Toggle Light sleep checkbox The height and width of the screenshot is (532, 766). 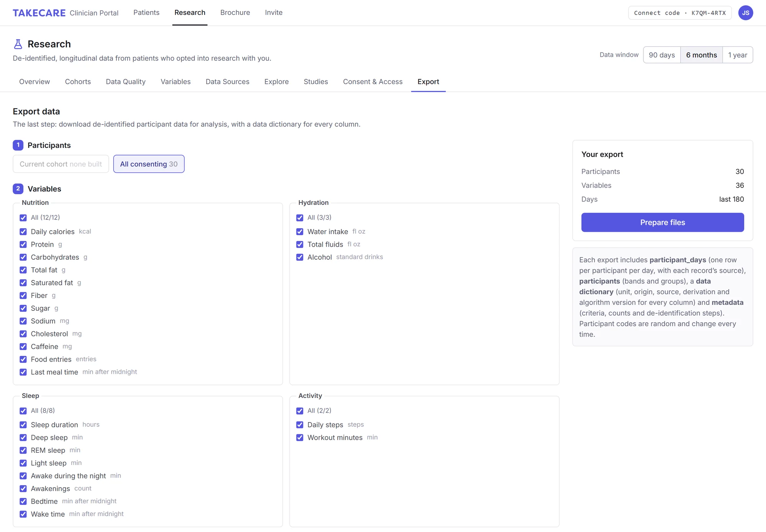click(x=23, y=463)
